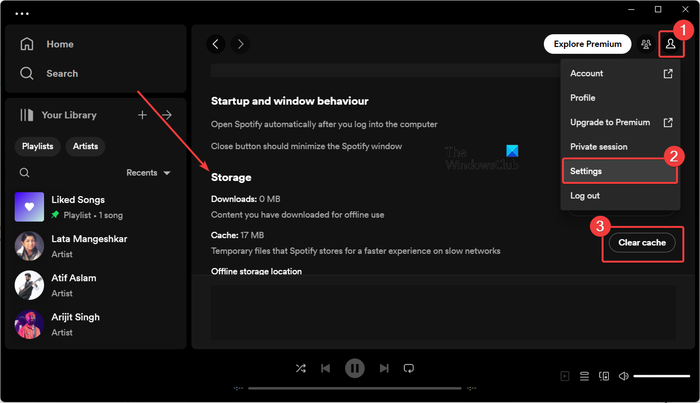Seek on the playback progress bar

tap(355, 388)
